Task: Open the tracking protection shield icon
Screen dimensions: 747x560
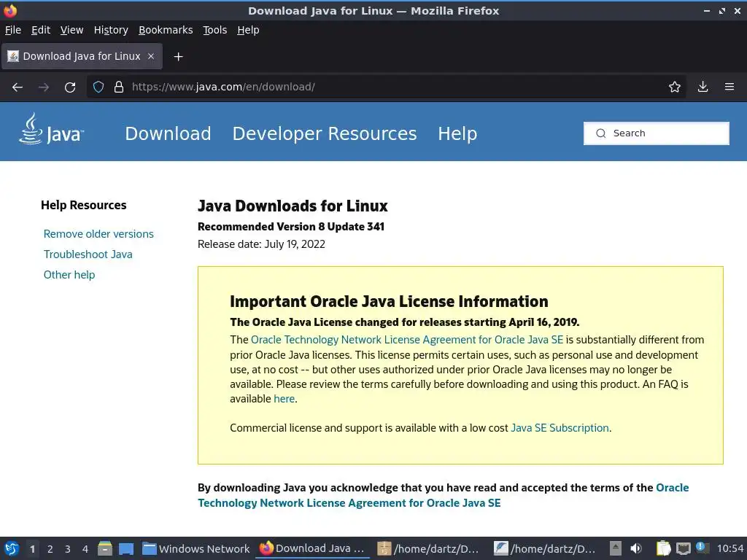Action: [x=98, y=87]
